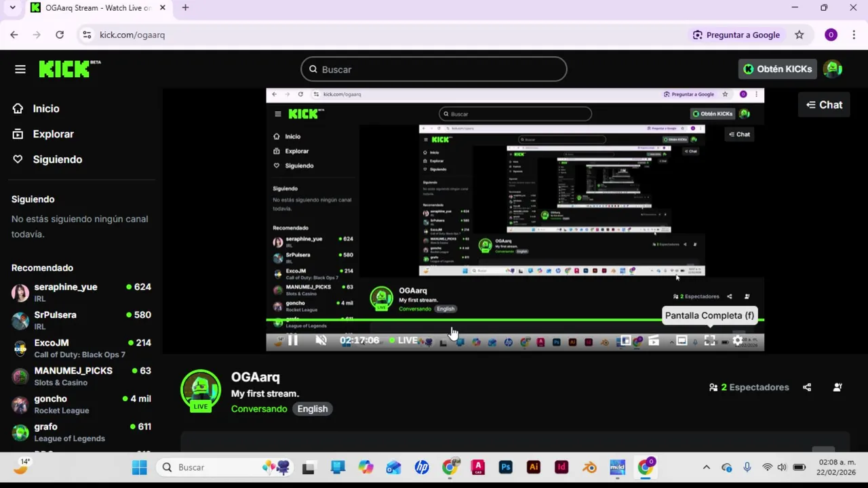Click the Rocket League category text
Image resolution: width=868 pixels, height=488 pixels.
pyautogui.click(x=62, y=411)
